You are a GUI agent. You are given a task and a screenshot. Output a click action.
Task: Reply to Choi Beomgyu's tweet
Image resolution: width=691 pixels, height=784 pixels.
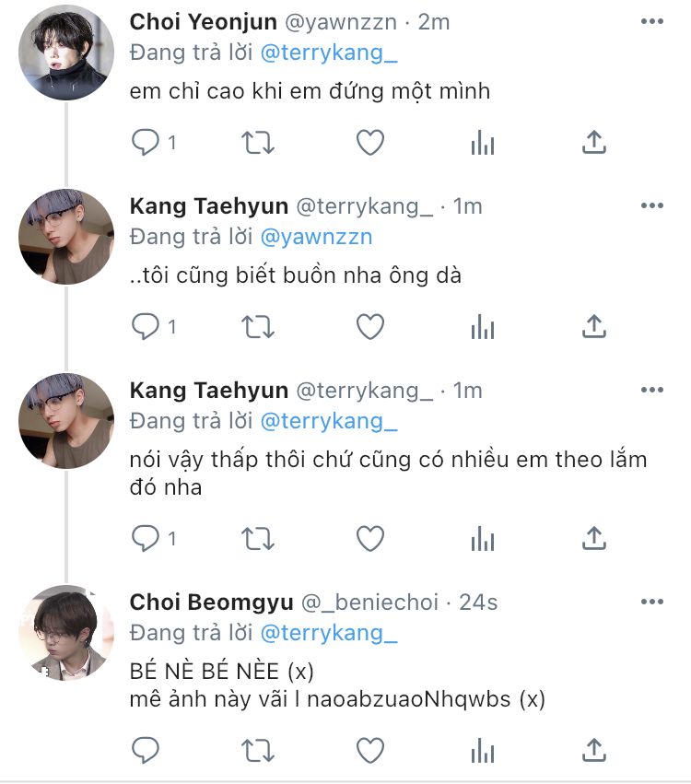(x=146, y=751)
